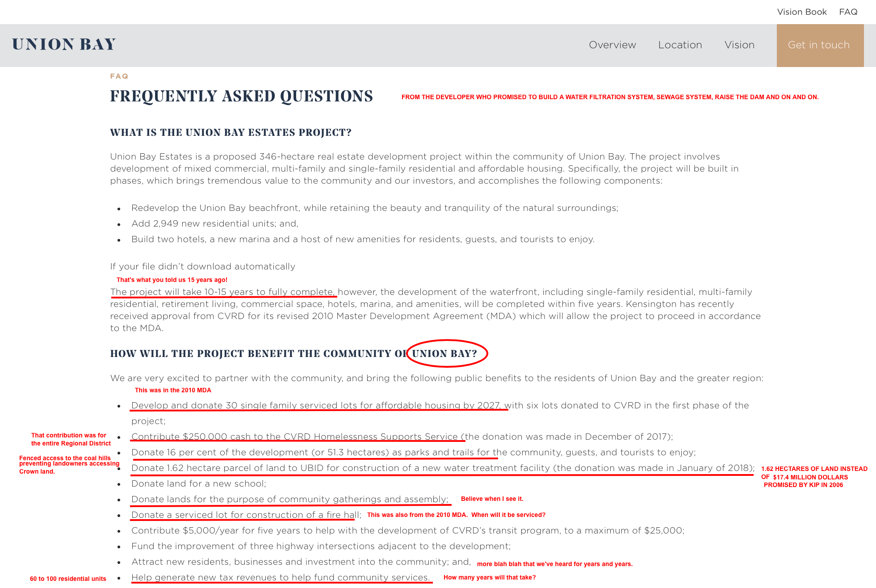Click 'That's what you told us 15 years ago!' annotation
876x588 pixels.
(x=172, y=280)
